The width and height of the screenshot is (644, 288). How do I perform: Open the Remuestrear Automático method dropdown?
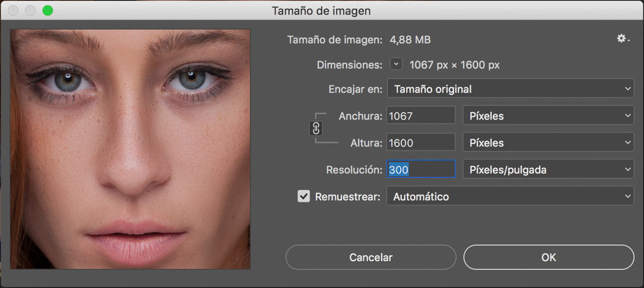[x=511, y=196]
